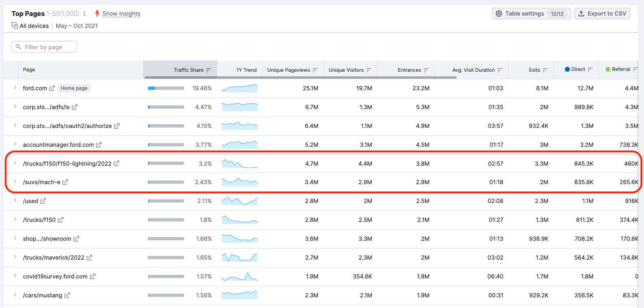The width and height of the screenshot is (644, 308).
Task: Open accountmanager.ford.com external link icon
Action: point(99,145)
